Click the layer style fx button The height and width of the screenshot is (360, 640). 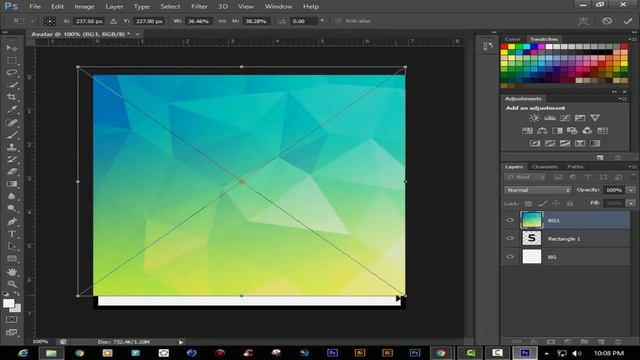coord(533,341)
